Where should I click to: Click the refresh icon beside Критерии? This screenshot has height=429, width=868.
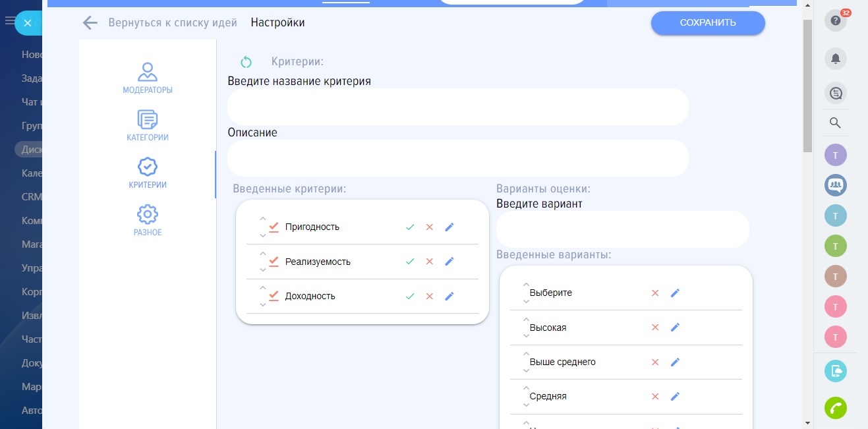click(246, 62)
